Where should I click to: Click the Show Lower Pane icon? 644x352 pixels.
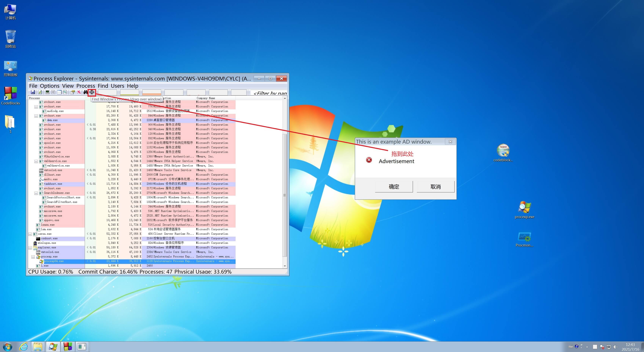(x=59, y=92)
